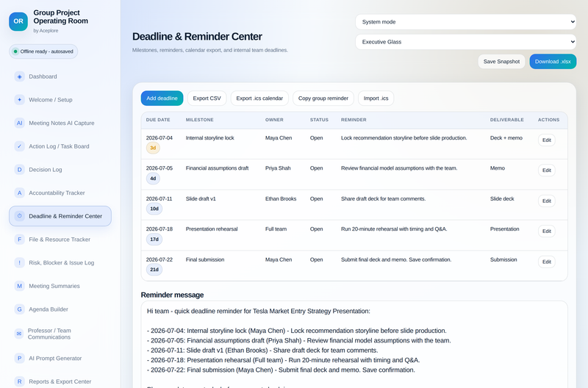
Task: Click the 'Slide deck' deliverable cell
Action: [x=502, y=198]
